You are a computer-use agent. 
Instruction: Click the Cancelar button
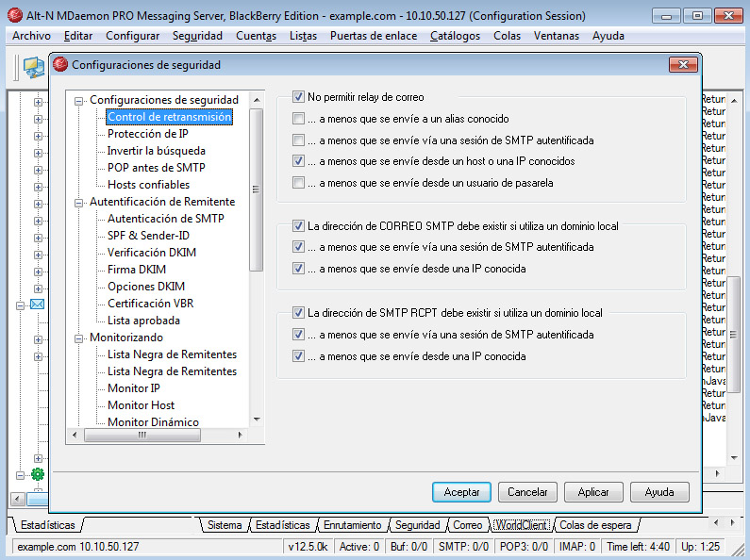click(527, 492)
